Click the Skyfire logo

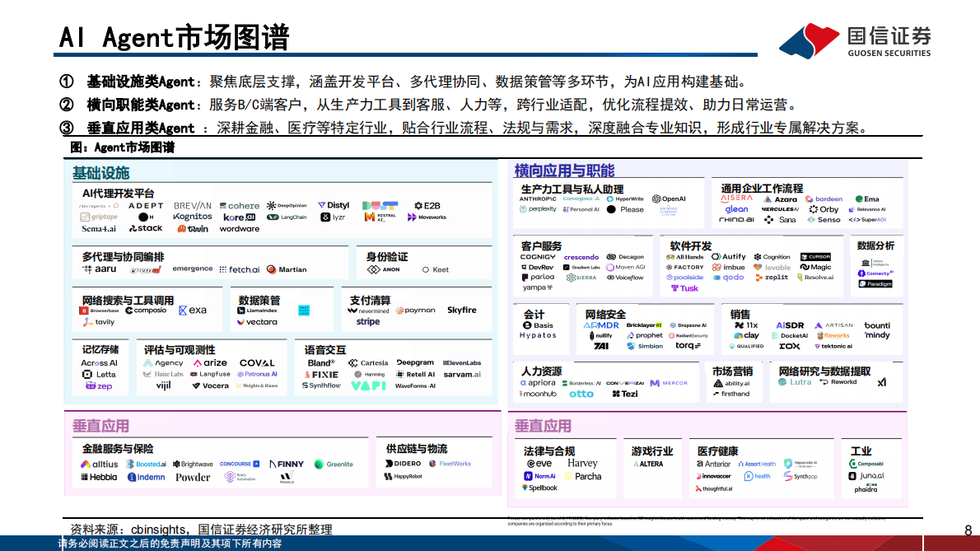coord(462,310)
